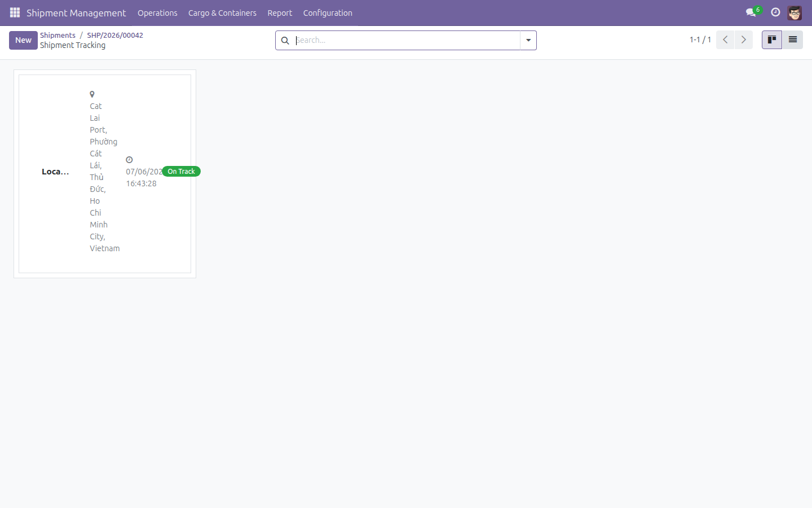
Task: Open the Report menu
Action: [280, 13]
